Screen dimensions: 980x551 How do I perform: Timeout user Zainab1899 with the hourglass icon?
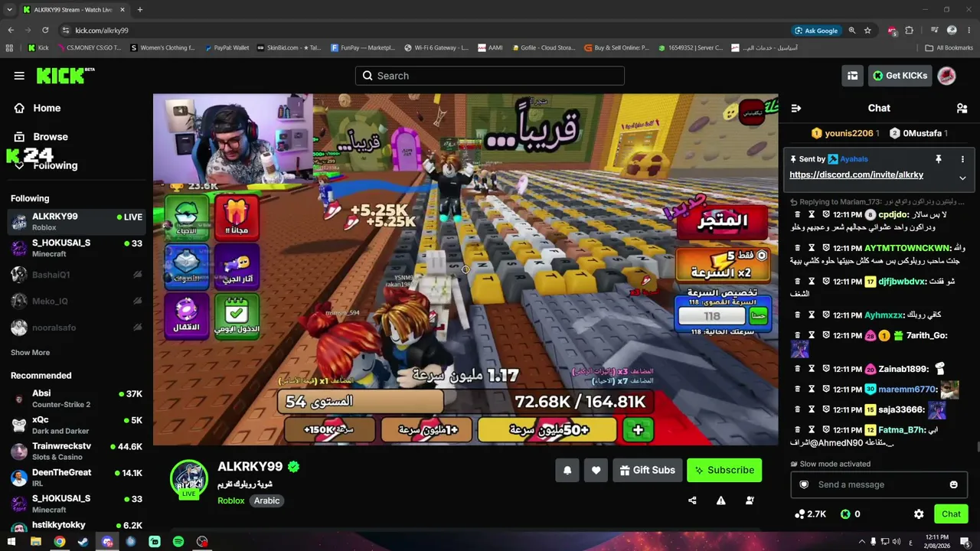tap(812, 369)
